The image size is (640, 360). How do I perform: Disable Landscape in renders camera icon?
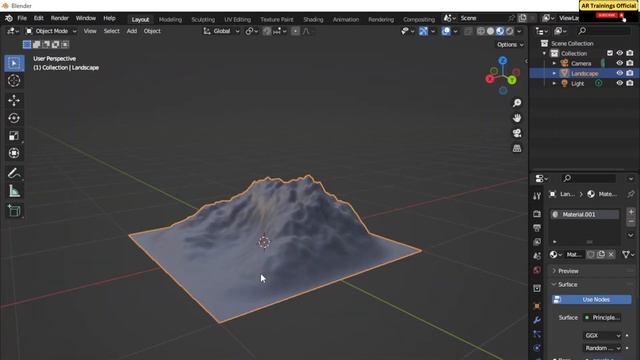pyautogui.click(x=630, y=73)
